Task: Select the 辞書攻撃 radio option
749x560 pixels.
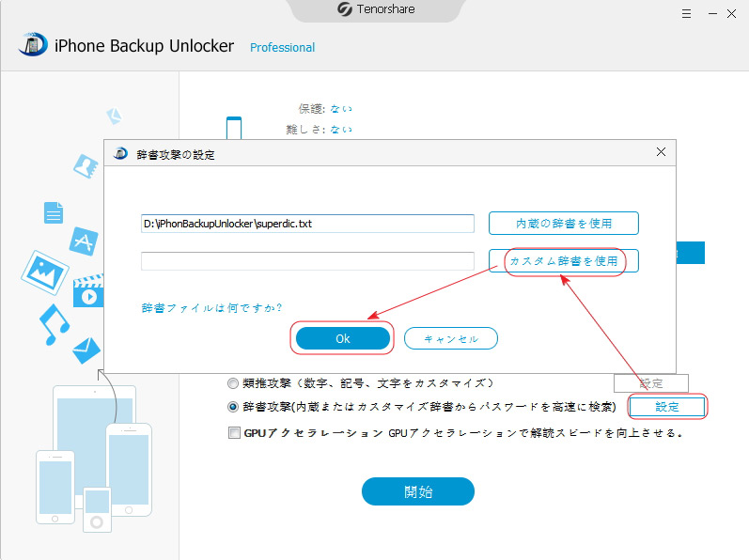Action: pyautogui.click(x=233, y=407)
